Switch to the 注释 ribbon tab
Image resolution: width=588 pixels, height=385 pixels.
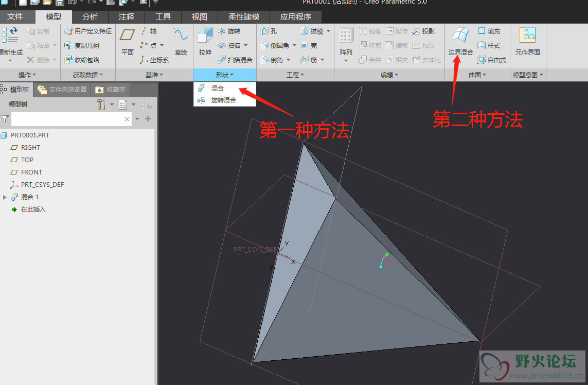pyautogui.click(x=127, y=17)
